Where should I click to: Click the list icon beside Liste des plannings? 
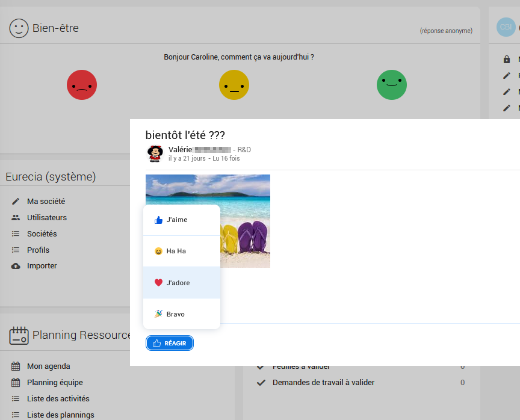pyautogui.click(x=16, y=415)
